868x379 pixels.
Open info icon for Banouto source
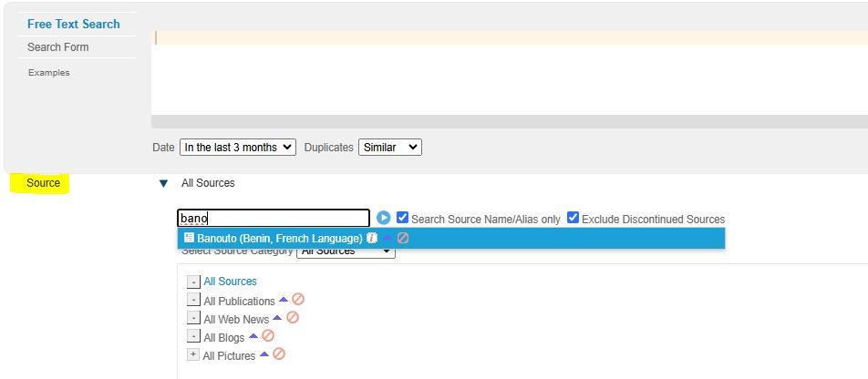(x=372, y=238)
